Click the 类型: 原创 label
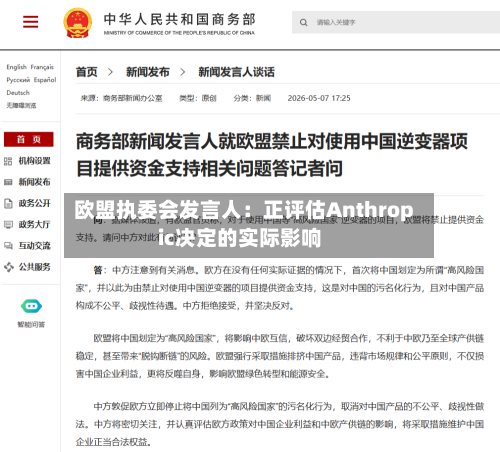This screenshot has height=452, width=500. (x=198, y=98)
